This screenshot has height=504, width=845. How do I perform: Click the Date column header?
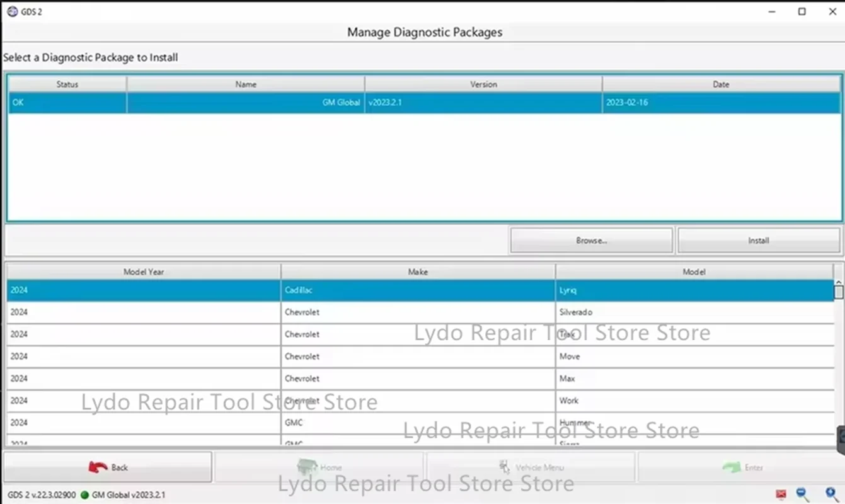[720, 84]
